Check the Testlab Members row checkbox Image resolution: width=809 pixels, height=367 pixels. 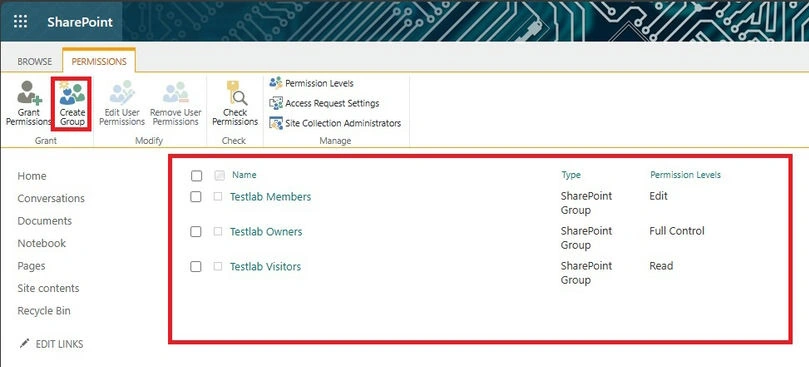(x=196, y=197)
